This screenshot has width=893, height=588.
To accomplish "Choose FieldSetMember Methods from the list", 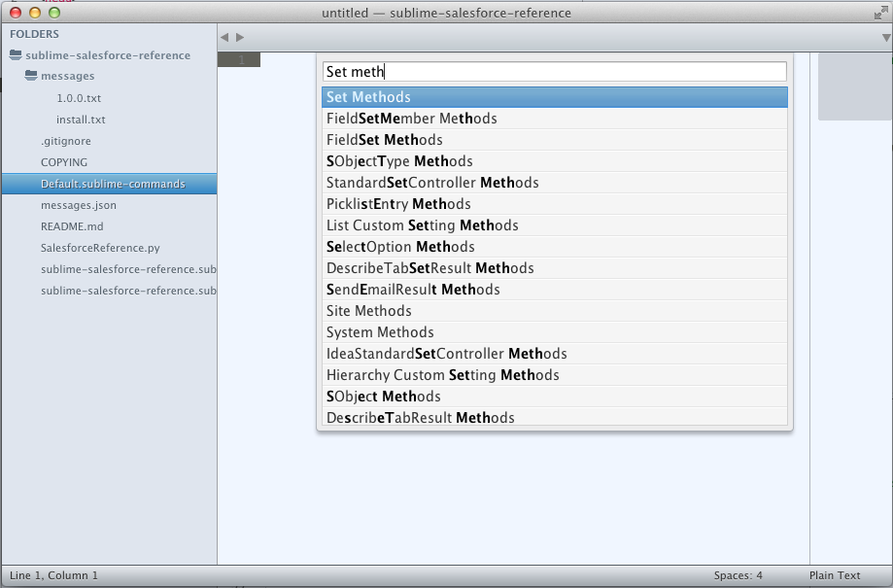I will [554, 119].
